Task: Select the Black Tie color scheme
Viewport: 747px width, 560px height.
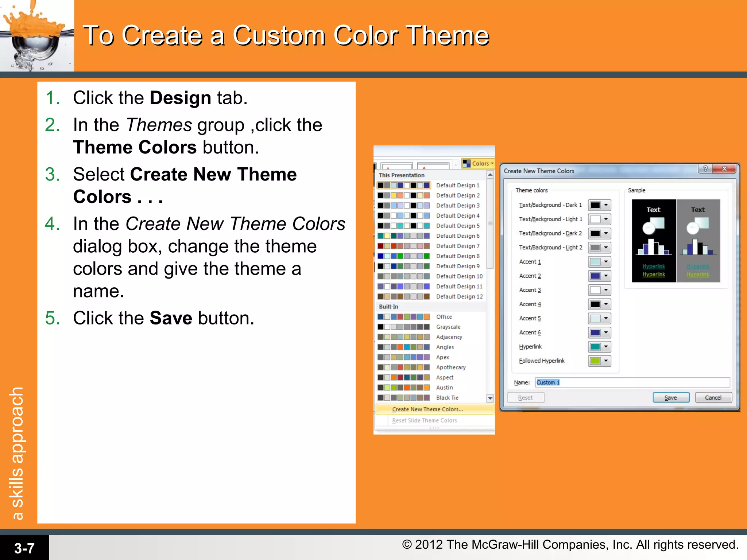Action: pos(447,398)
